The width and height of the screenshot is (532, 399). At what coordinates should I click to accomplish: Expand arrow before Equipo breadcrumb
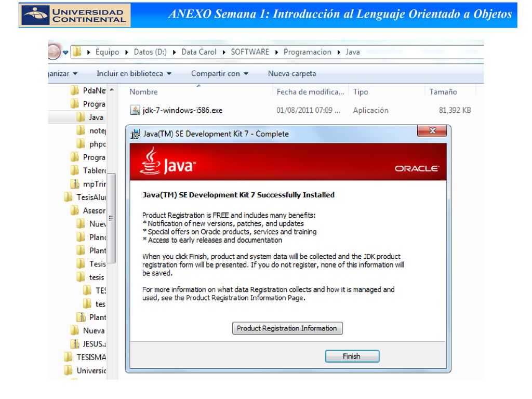[x=88, y=52]
